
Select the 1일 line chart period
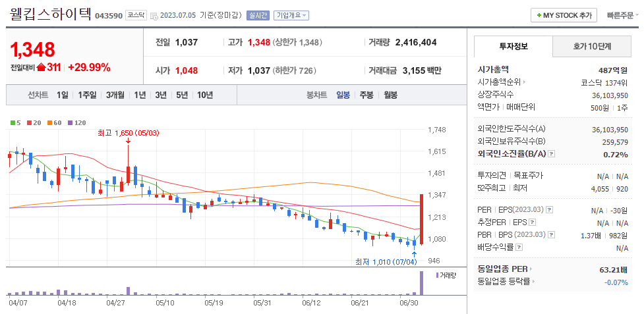click(x=63, y=95)
